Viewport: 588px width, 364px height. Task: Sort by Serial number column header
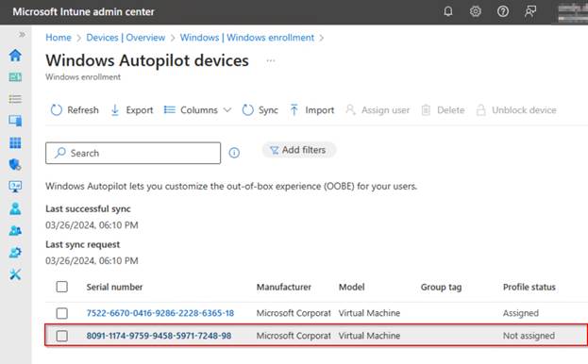coord(115,288)
